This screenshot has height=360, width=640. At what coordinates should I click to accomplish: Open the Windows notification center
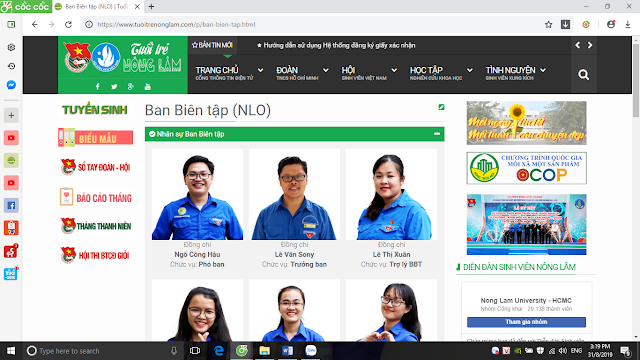click(626, 351)
